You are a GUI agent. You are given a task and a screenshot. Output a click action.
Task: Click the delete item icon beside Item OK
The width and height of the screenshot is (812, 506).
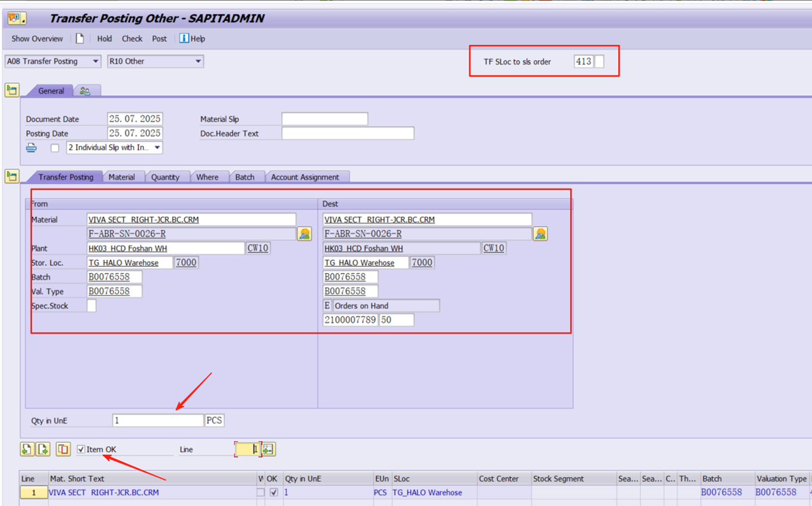[63, 450]
